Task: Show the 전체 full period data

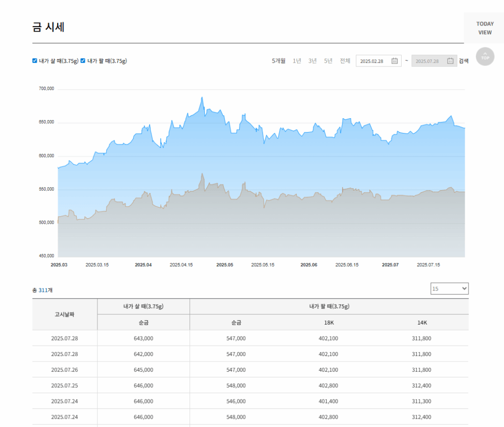Action: point(345,61)
